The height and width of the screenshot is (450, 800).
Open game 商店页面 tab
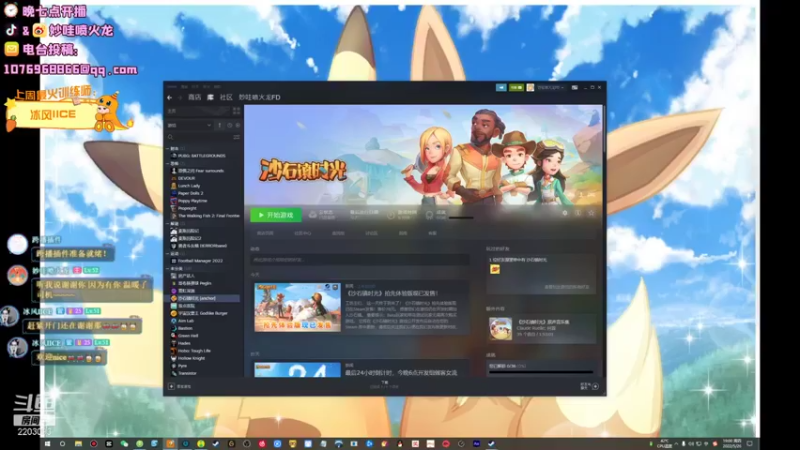tap(265, 233)
